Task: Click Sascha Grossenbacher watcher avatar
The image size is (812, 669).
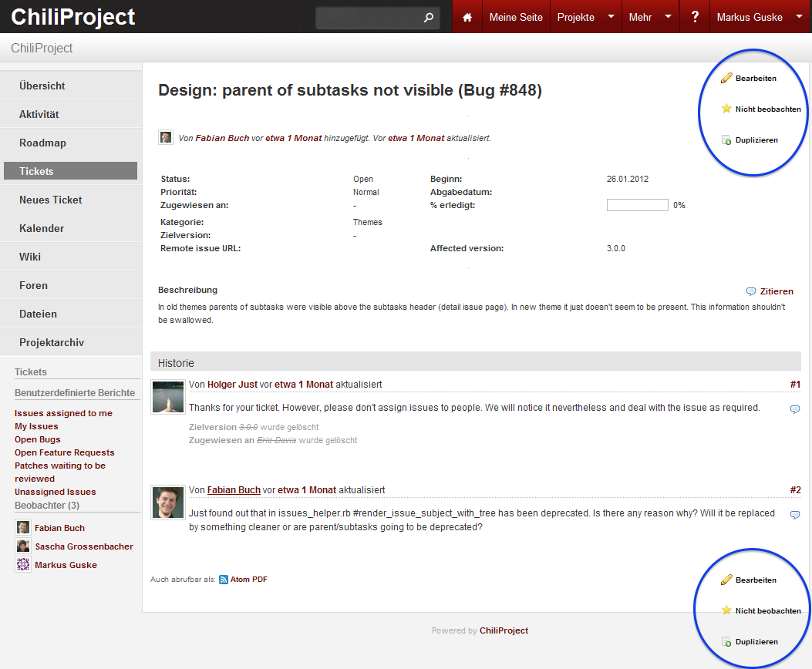Action: pyautogui.click(x=23, y=546)
